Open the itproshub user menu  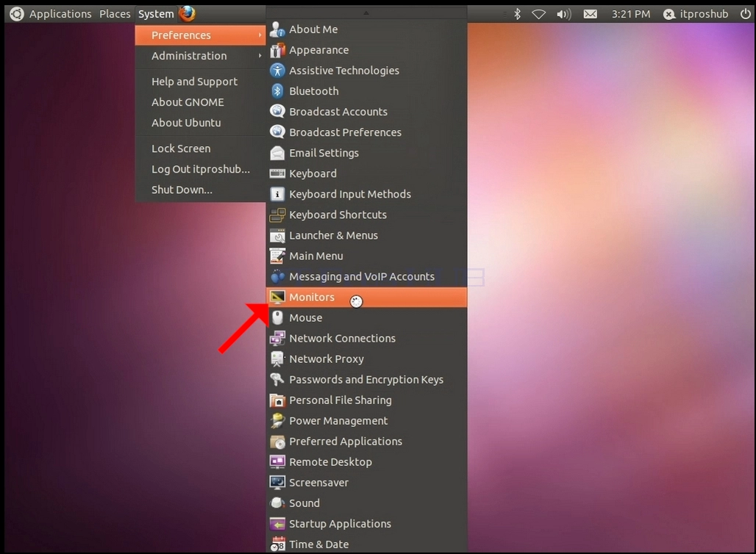[696, 14]
